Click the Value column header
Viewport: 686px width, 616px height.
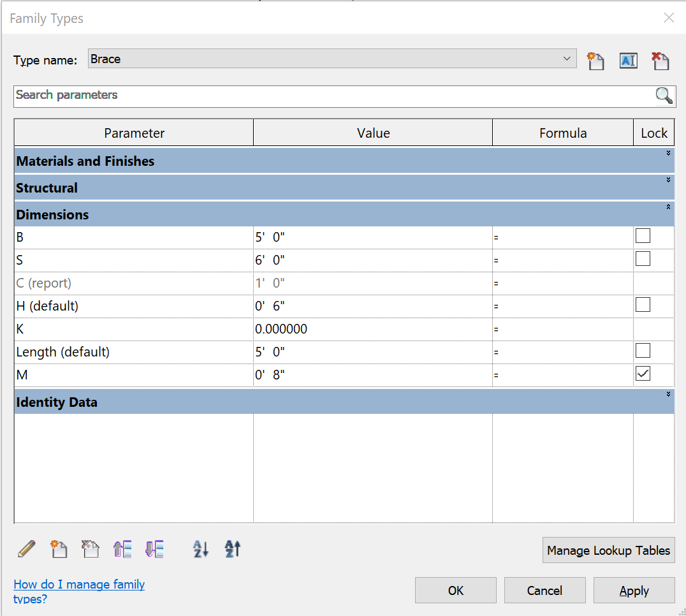pos(373,133)
